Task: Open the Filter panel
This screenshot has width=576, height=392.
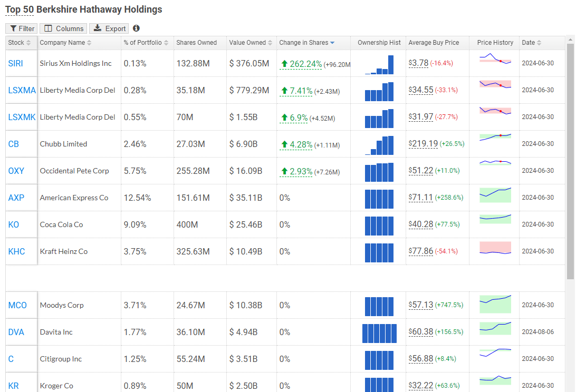Action: [x=22, y=28]
